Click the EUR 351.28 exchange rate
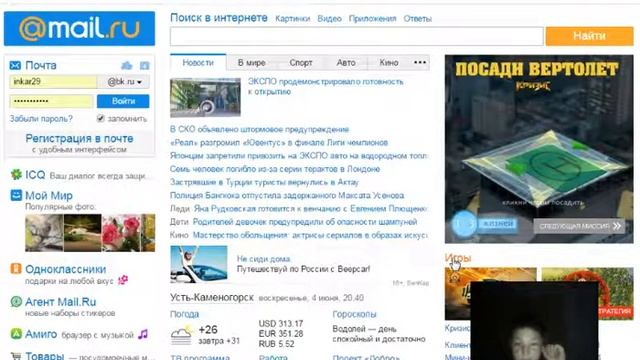640x360 pixels. (x=281, y=334)
